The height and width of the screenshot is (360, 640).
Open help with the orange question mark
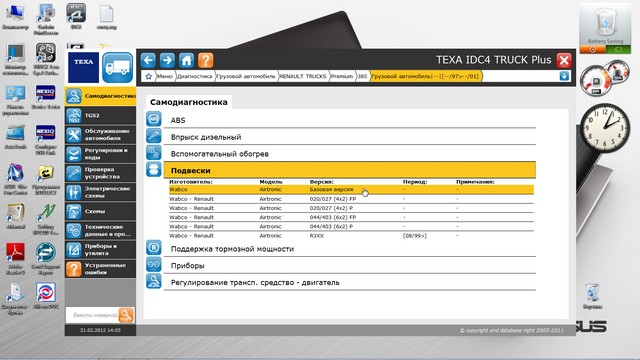pos(205,60)
